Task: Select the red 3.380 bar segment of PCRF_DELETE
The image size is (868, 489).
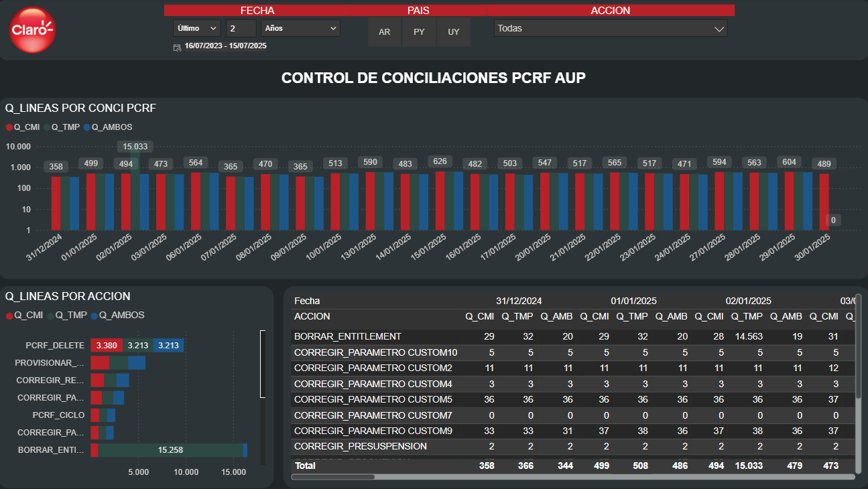Action: point(107,346)
